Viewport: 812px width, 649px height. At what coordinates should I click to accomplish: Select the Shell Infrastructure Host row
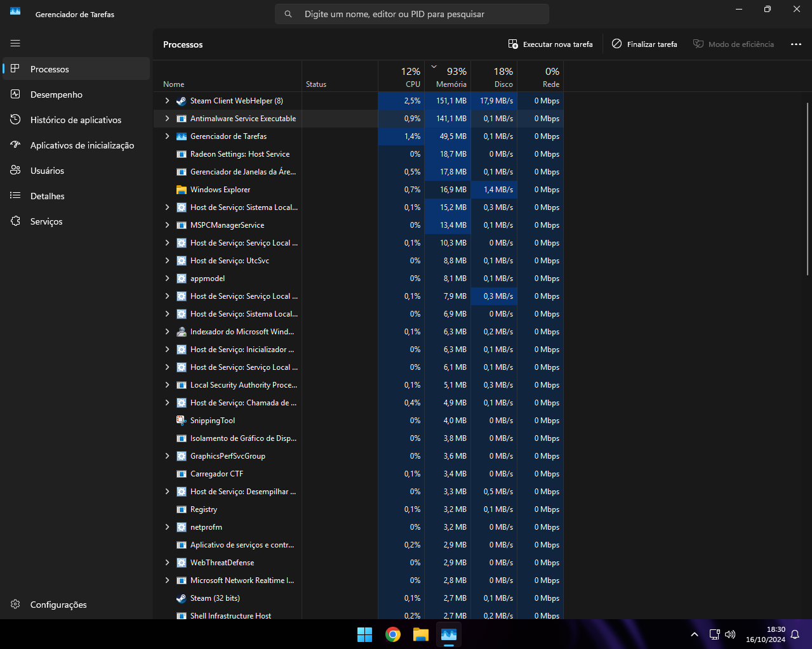click(x=358, y=615)
